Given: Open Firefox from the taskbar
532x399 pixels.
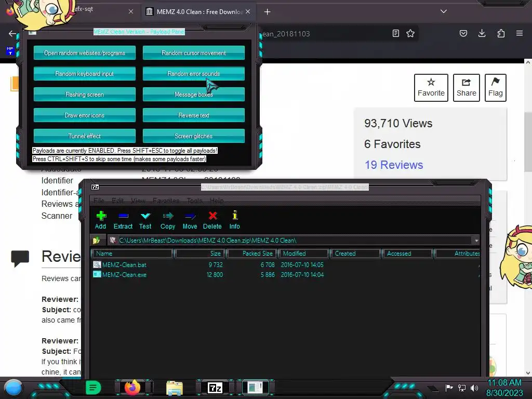Looking at the screenshot, I should point(132,388).
